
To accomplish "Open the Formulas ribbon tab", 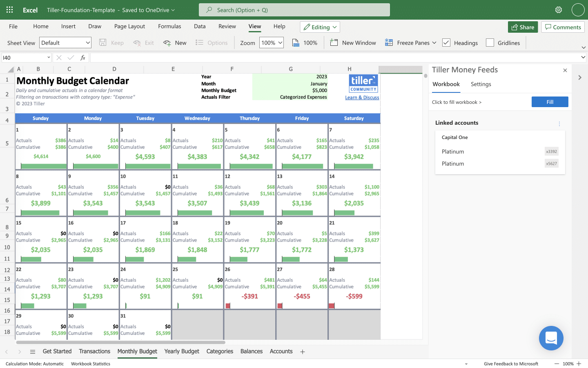I will (169, 26).
